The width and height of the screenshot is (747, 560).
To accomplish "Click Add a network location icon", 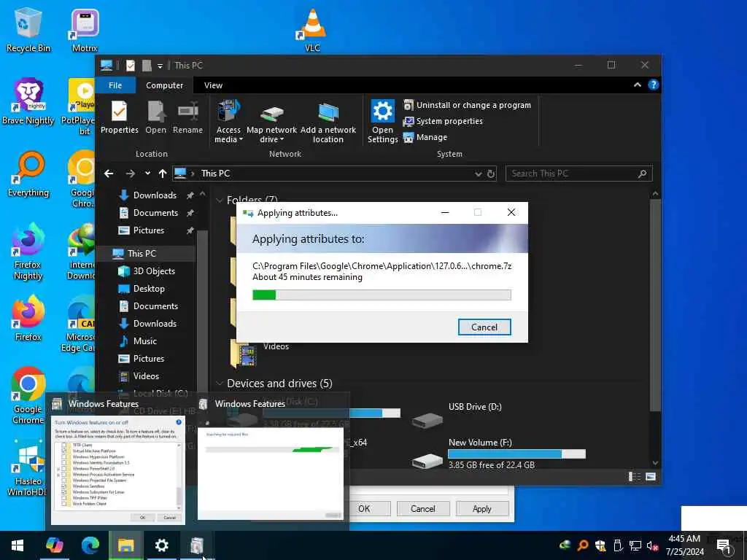I will [x=328, y=122].
